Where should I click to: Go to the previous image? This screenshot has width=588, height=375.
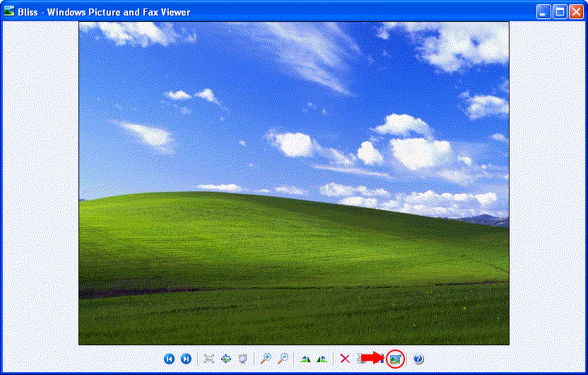point(169,359)
